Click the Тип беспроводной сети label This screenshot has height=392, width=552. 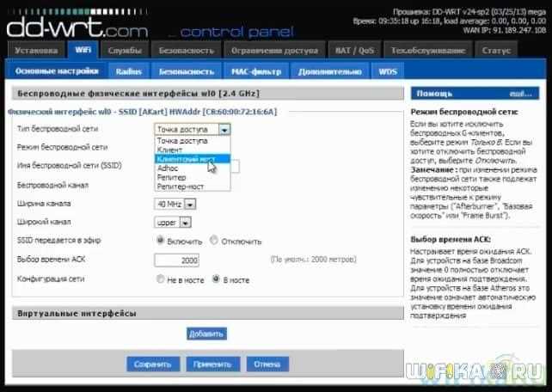pyautogui.click(x=58, y=129)
